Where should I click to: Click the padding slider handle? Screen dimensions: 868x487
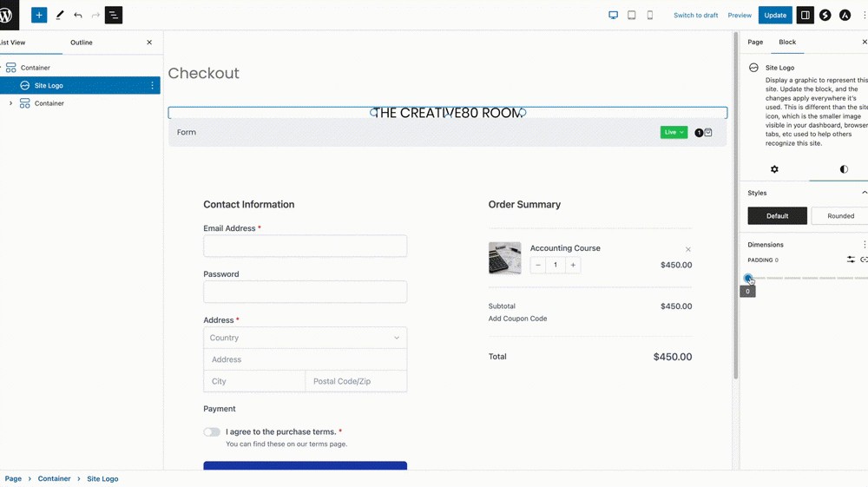pyautogui.click(x=748, y=279)
